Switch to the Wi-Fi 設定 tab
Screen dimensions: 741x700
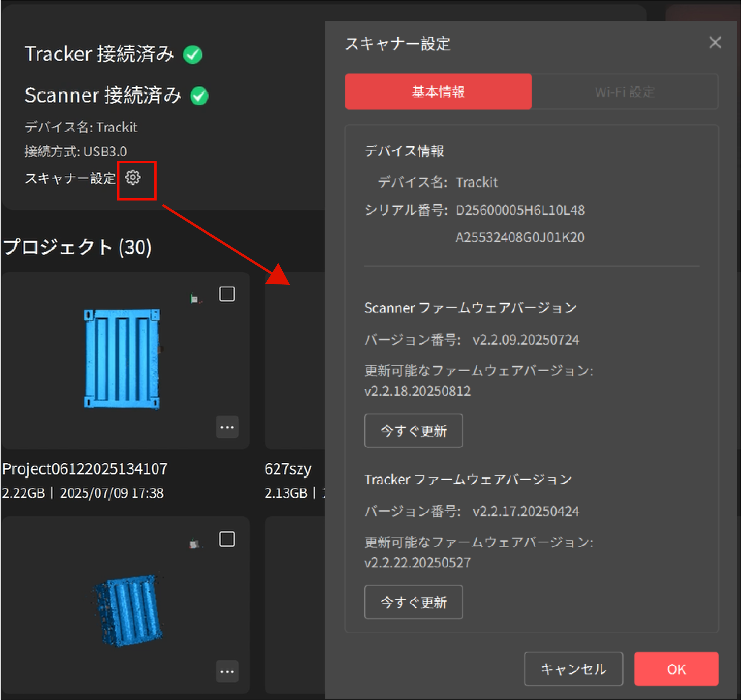coord(625,92)
